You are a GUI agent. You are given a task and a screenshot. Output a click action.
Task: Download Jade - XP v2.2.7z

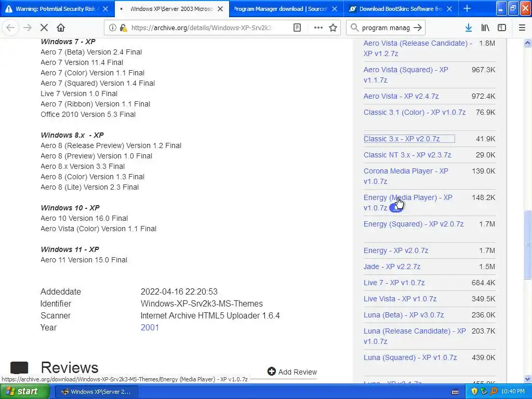(392, 267)
